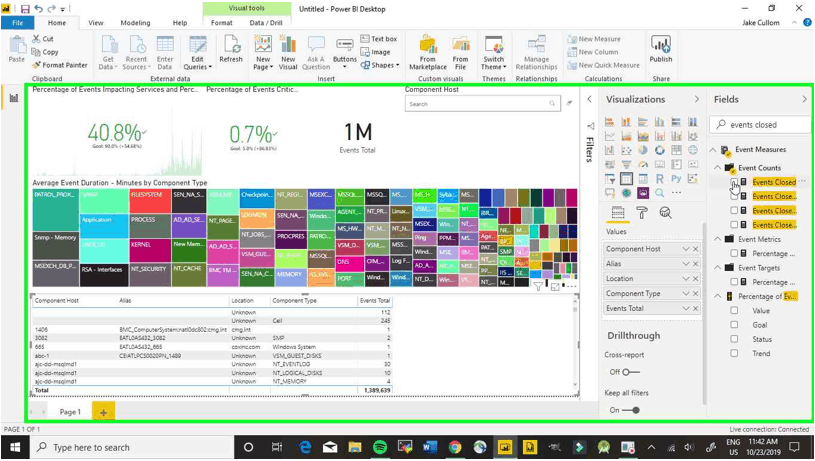Screen dimensions: 815x461
Task: Switch to the Fields well pane icon
Action: tap(618, 213)
